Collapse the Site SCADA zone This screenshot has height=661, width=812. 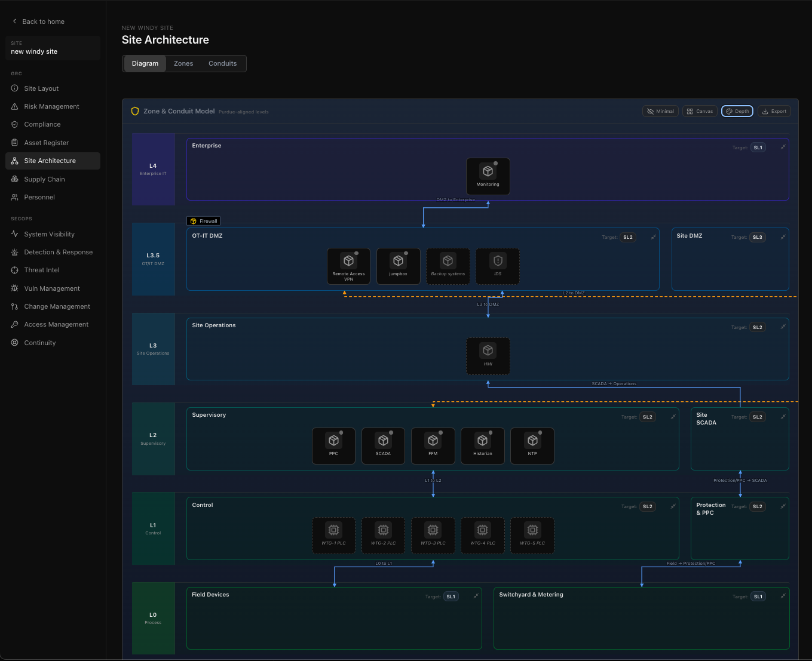point(783,417)
